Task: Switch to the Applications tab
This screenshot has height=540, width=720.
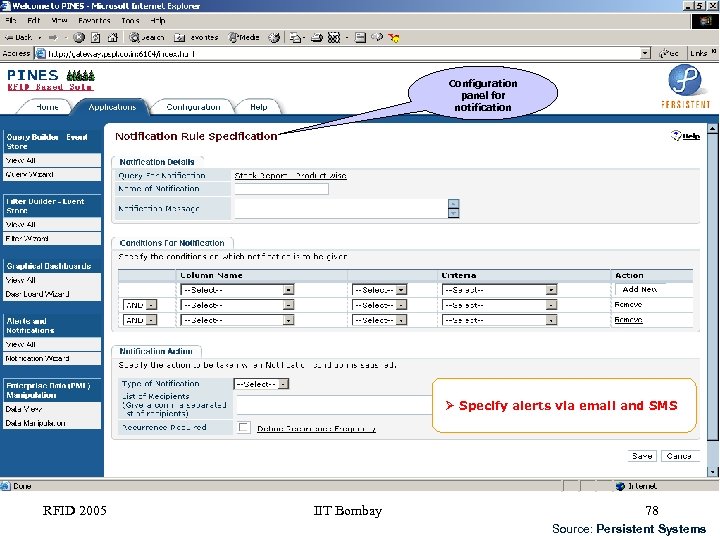Action: pos(112,107)
